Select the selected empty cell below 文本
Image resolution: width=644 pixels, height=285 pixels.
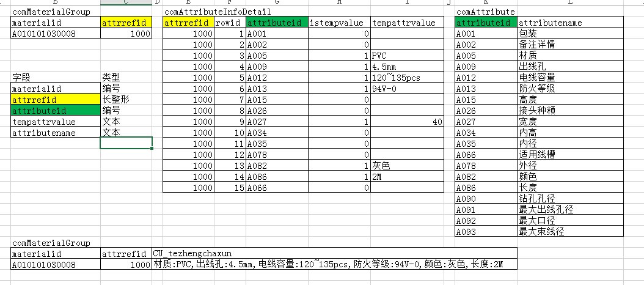pyautogui.click(x=126, y=142)
